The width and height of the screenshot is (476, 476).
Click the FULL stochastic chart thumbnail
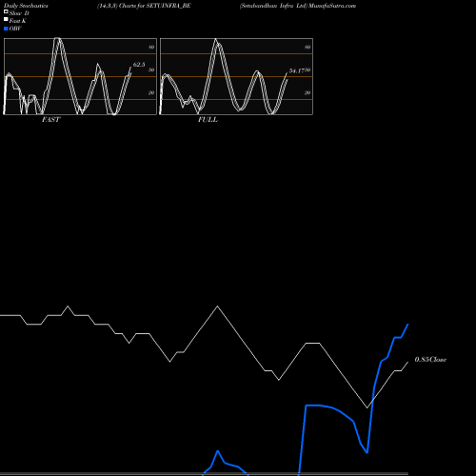(x=236, y=76)
